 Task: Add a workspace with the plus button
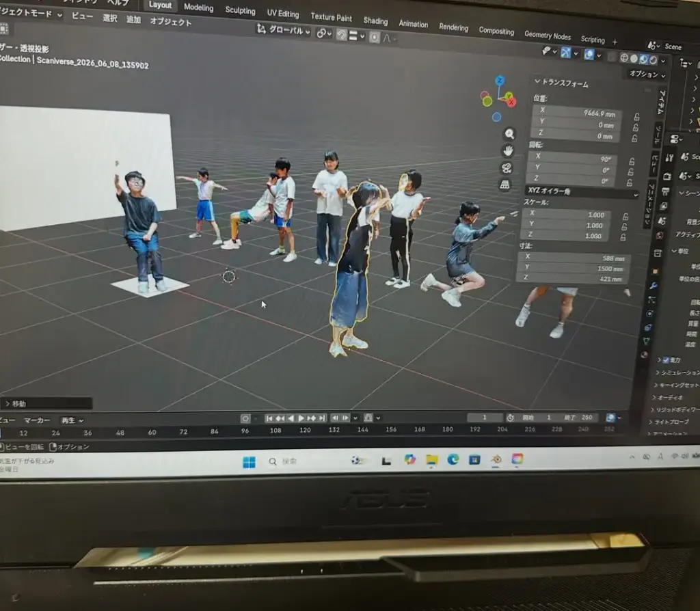[615, 42]
